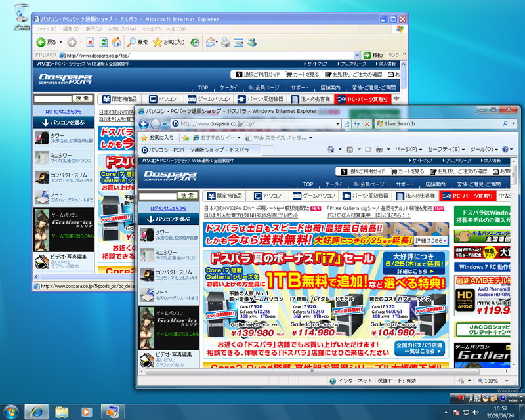Image resolution: width=525 pixels, height=420 pixels.
Task: Open the ファイル(F) menu in back IE window
Action: pos(46,29)
